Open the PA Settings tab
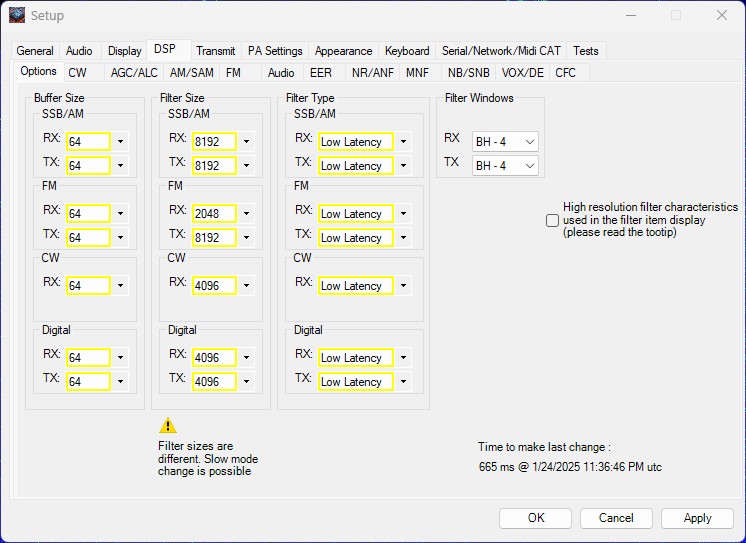The image size is (746, 543). (275, 51)
